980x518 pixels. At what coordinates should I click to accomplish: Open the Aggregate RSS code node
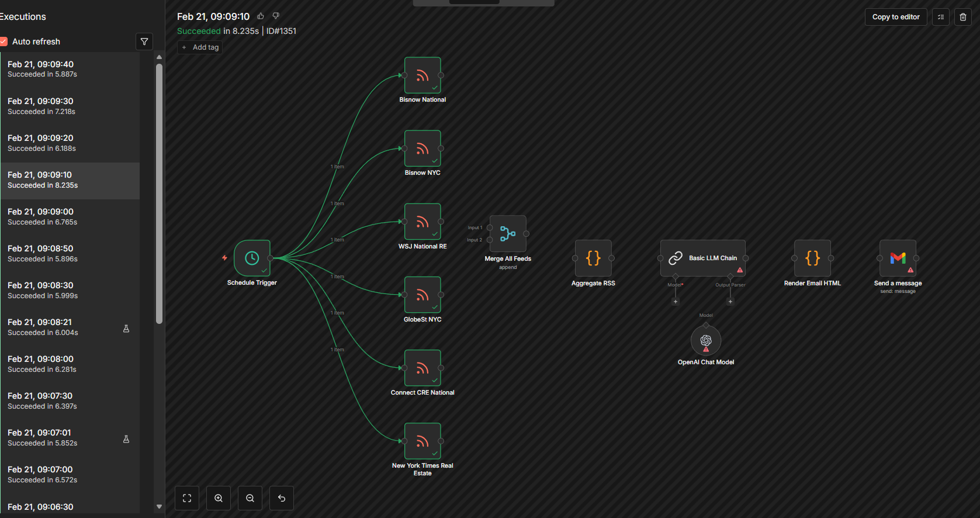click(593, 258)
